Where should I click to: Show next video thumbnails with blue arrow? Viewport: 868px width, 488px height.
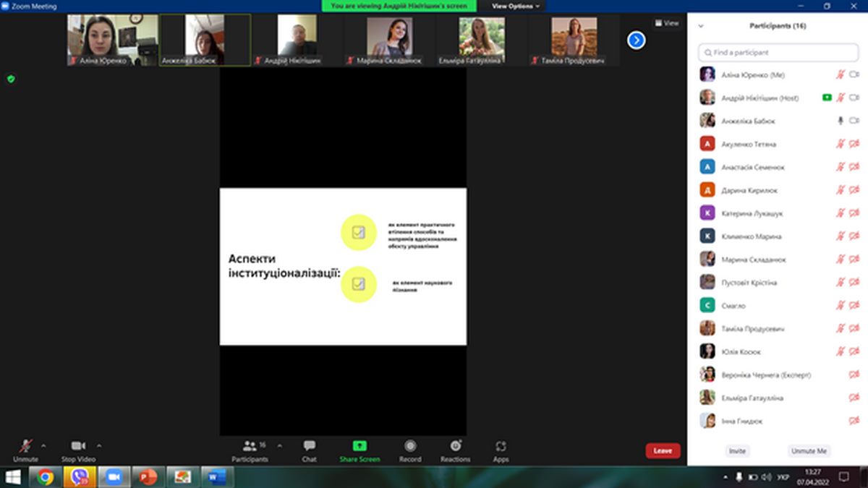636,40
